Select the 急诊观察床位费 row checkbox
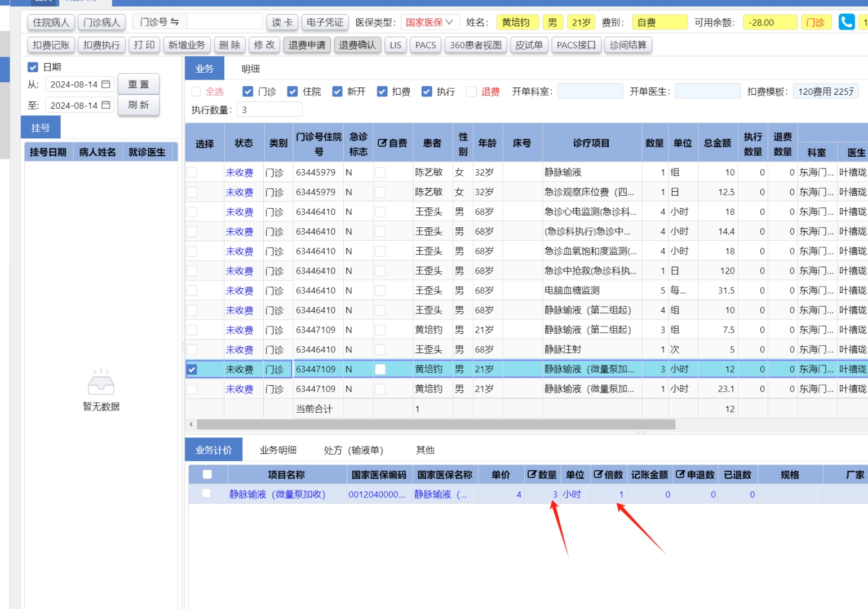The image size is (868, 609). click(192, 192)
